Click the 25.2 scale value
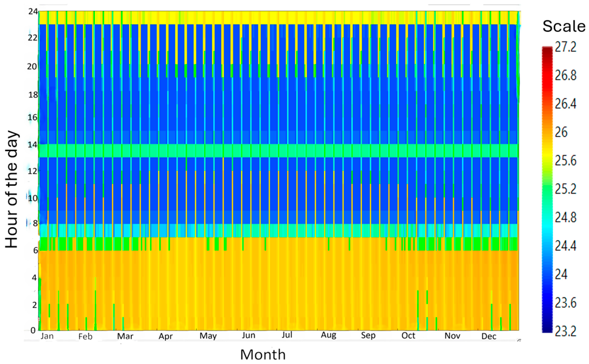This screenshot has height=364, width=589. tap(566, 189)
